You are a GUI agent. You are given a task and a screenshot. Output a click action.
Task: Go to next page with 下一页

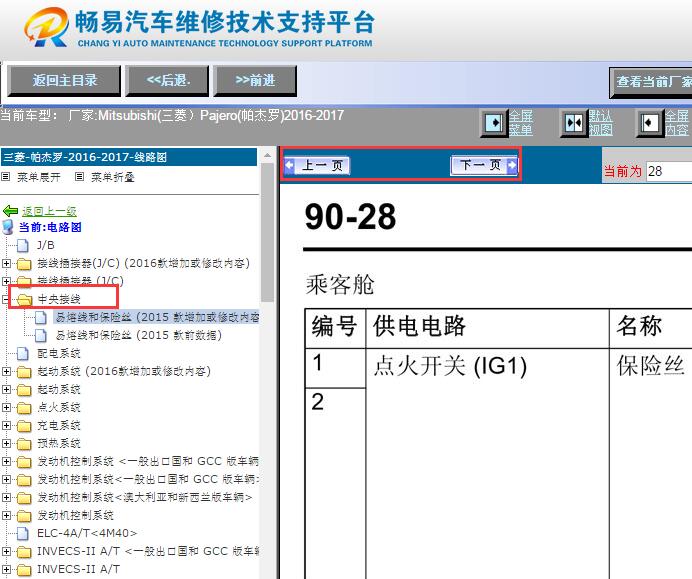484,165
